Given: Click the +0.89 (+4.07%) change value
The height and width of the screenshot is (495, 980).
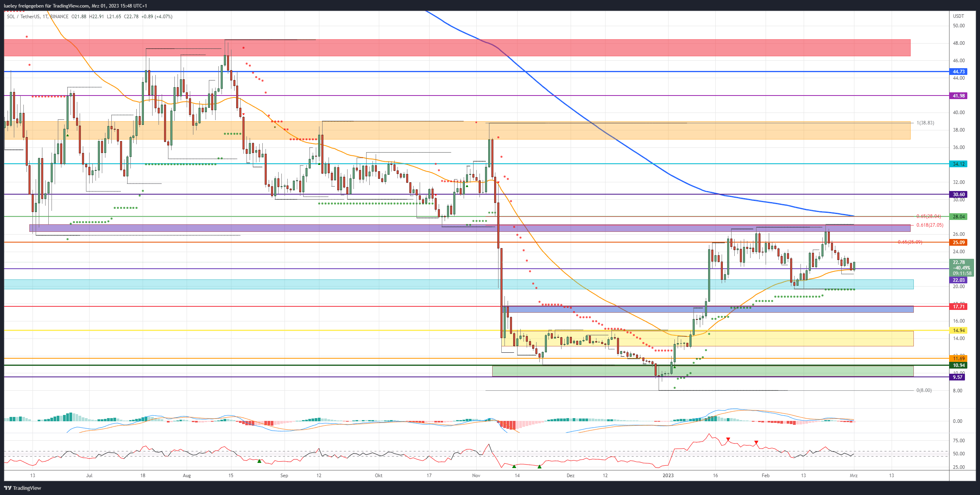Looking at the screenshot, I should pos(157,17).
